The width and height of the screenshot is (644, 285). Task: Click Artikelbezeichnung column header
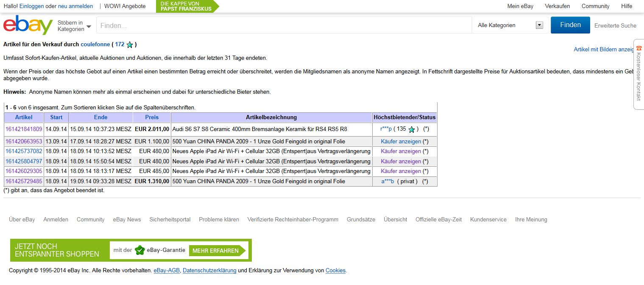pos(271,117)
